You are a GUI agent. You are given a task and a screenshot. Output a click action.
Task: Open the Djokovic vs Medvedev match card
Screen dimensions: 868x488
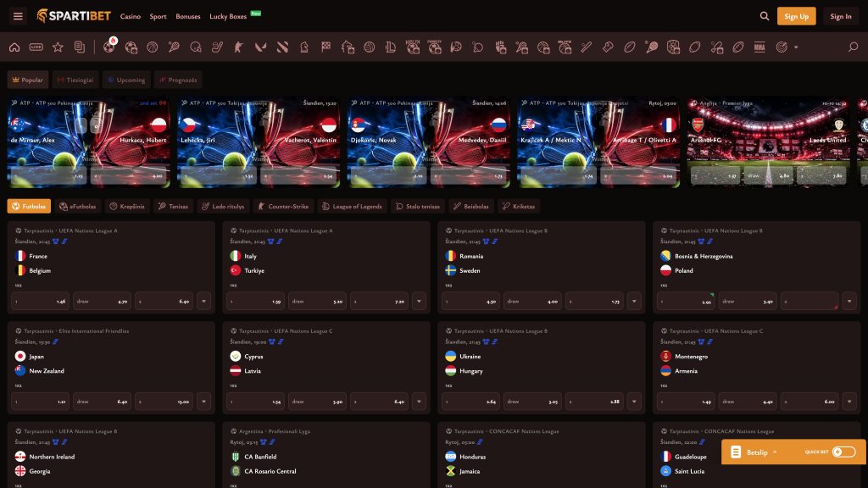tap(428, 142)
